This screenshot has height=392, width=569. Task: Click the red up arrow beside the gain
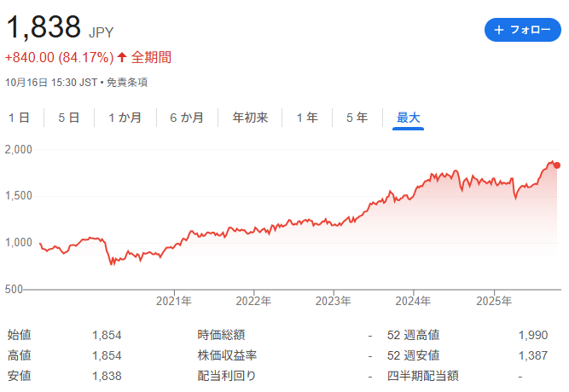pos(122,58)
